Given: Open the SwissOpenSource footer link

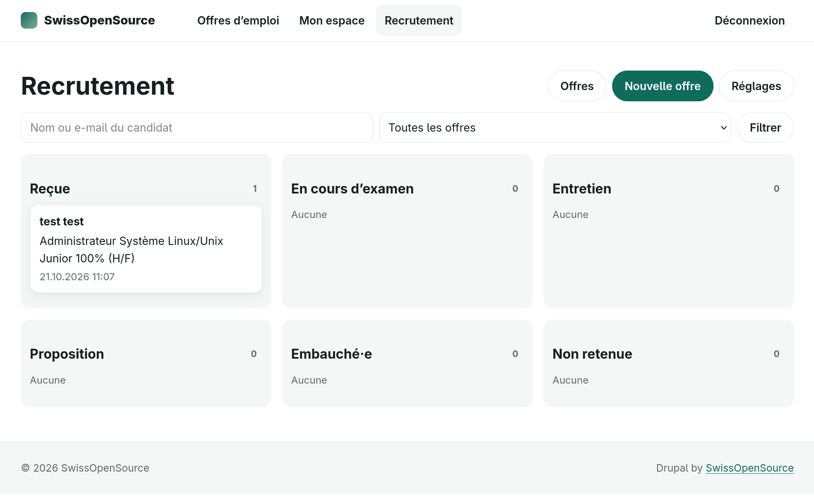Looking at the screenshot, I should (750, 468).
